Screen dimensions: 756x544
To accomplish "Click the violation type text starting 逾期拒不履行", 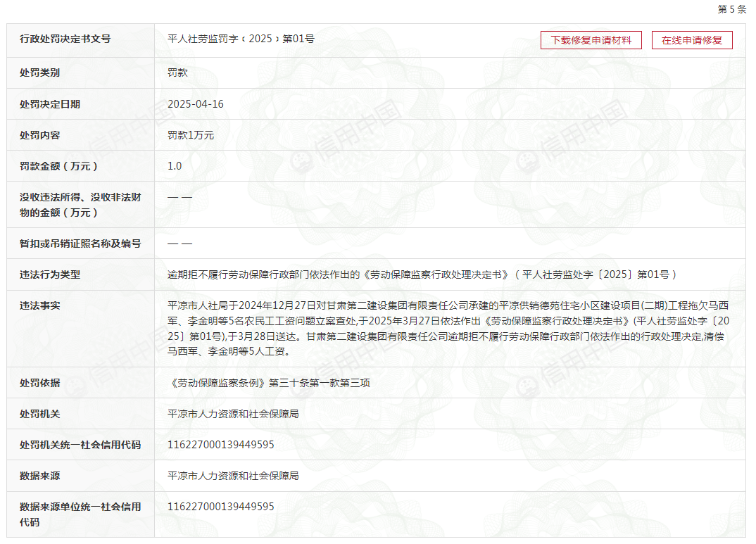I will click(422, 274).
